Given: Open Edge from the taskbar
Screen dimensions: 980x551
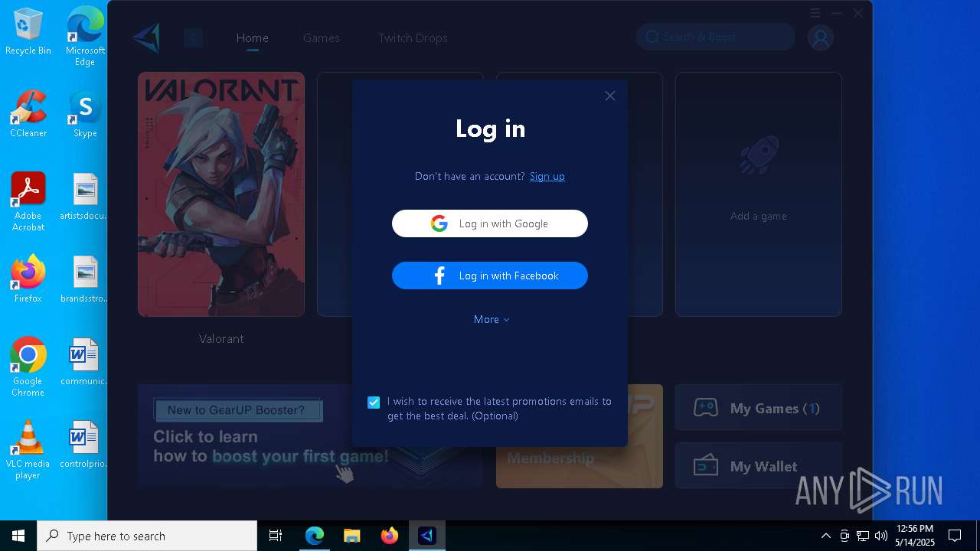Looking at the screenshot, I should [315, 536].
